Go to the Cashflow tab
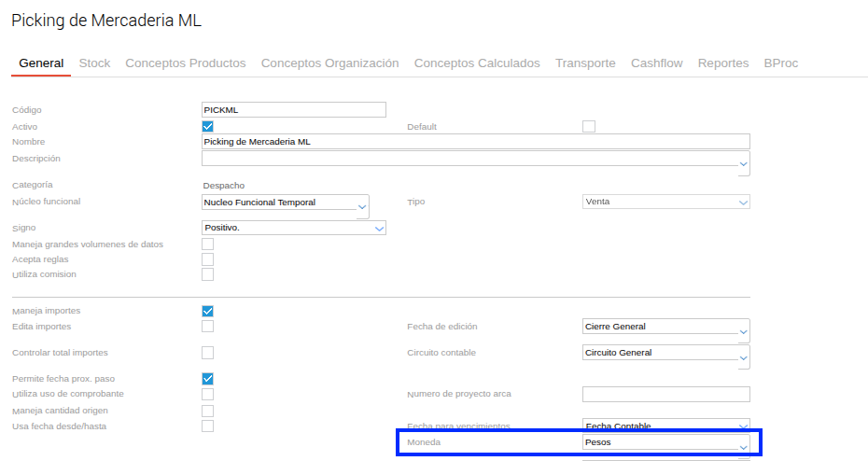Viewport: 868px width, 461px height. tap(656, 63)
